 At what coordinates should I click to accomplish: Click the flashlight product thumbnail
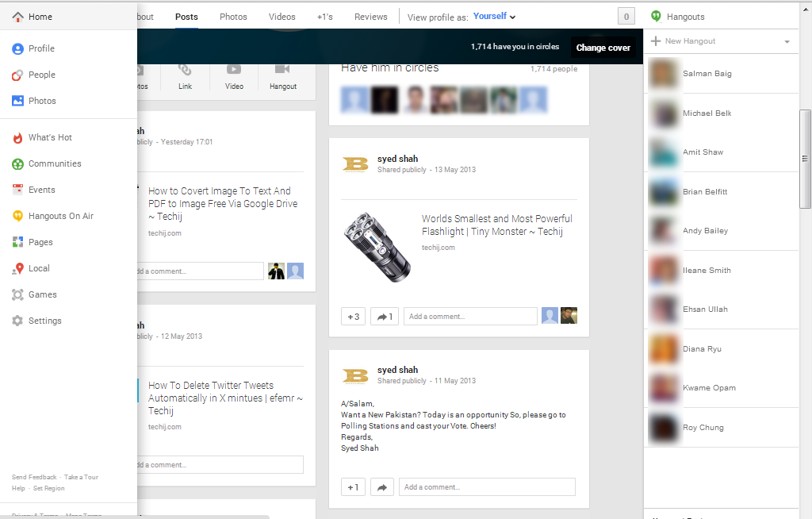click(x=377, y=248)
